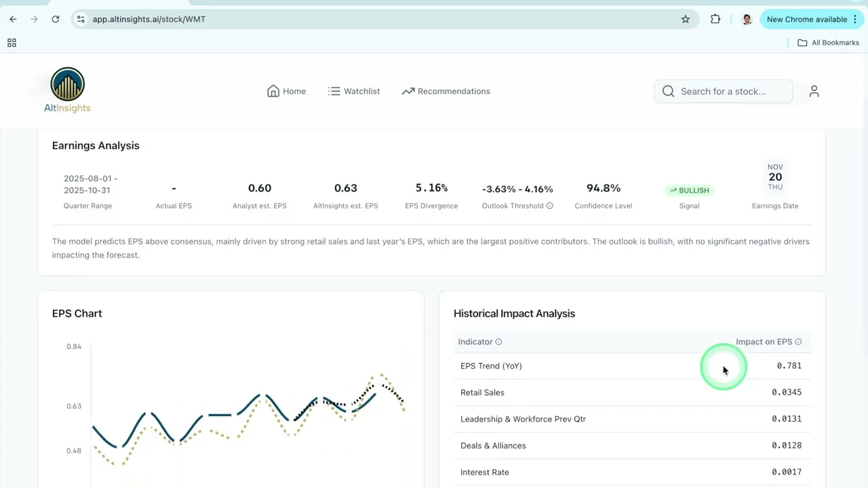This screenshot has width=868, height=488.
Task: Click the Earnings Analysis heading
Action: pyautogui.click(x=96, y=146)
